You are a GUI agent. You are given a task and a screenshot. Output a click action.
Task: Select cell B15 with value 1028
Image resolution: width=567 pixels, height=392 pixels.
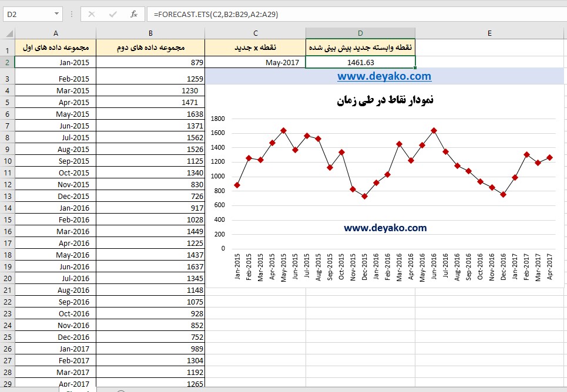tap(150, 219)
